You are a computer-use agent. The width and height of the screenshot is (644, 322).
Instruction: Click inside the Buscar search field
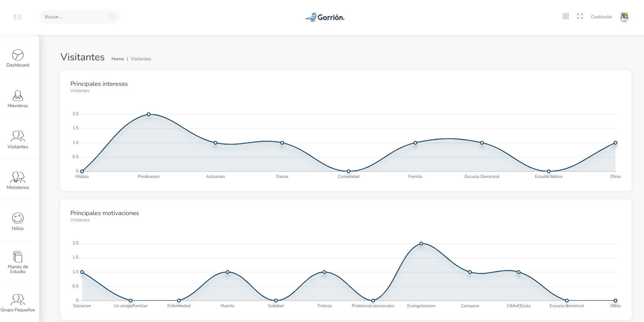point(76,17)
